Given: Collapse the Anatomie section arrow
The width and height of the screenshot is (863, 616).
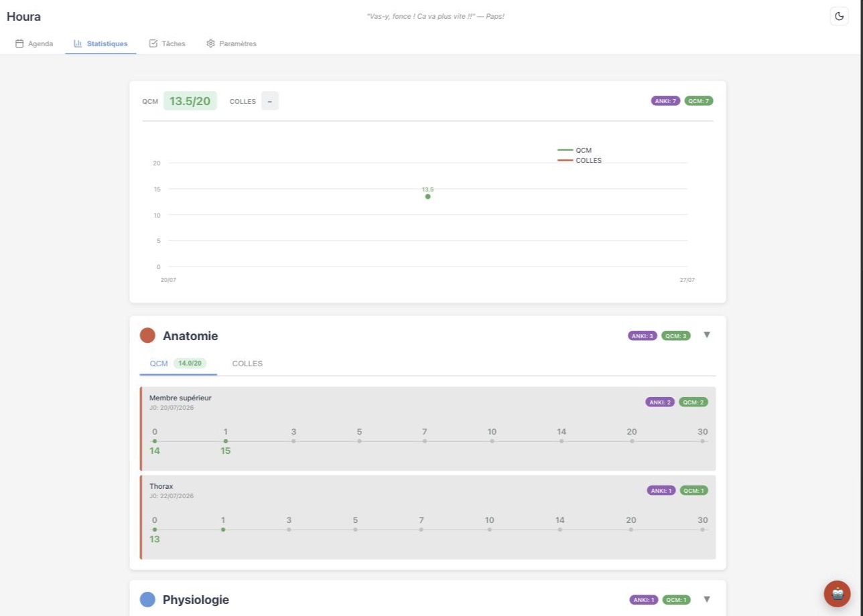Looking at the screenshot, I should click(x=706, y=335).
